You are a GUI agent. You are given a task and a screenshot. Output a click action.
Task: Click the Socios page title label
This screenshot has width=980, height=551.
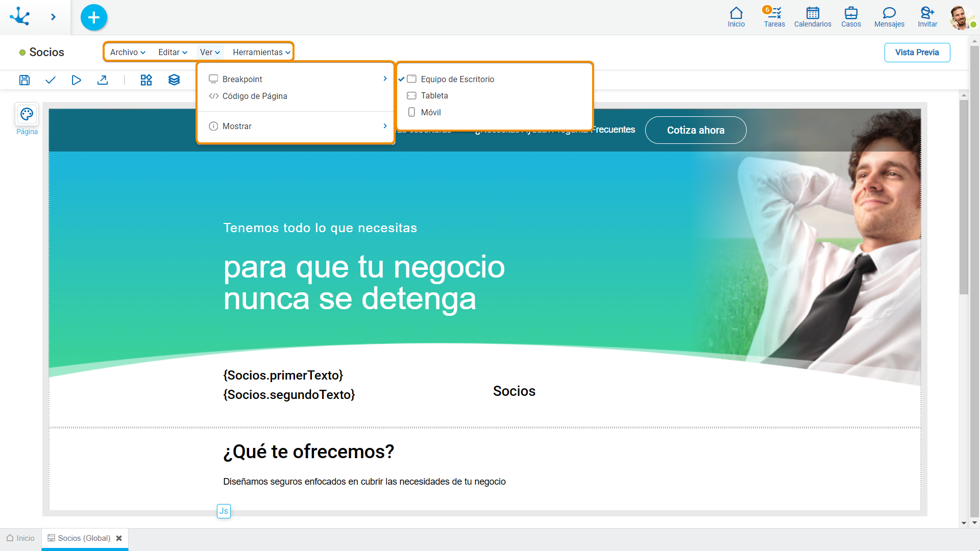click(46, 52)
